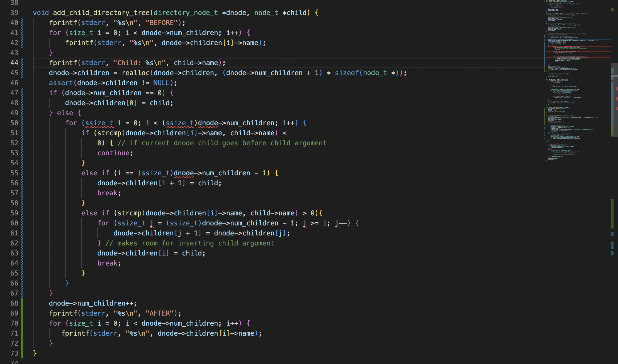
Task: Click the closing brace on line 73
Action: (x=35, y=353)
